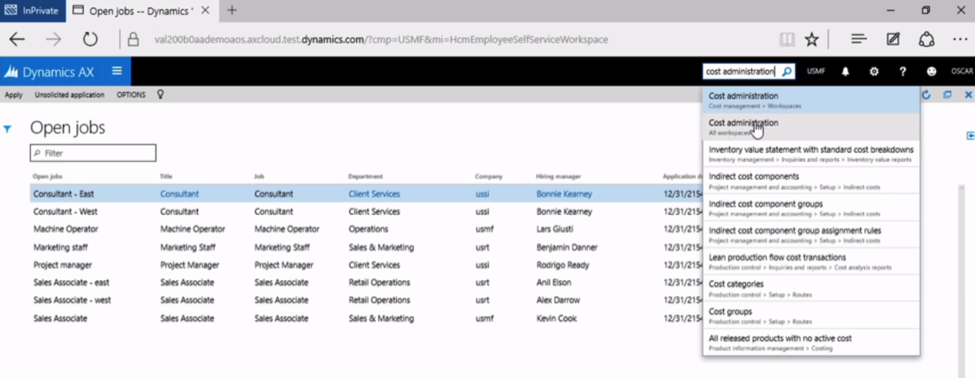
Task: Click the search magnifier button
Action: (x=787, y=71)
